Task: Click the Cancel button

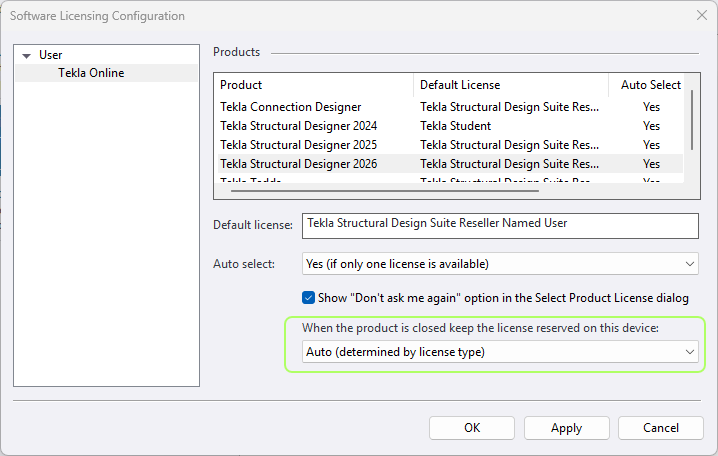Action: (661, 428)
